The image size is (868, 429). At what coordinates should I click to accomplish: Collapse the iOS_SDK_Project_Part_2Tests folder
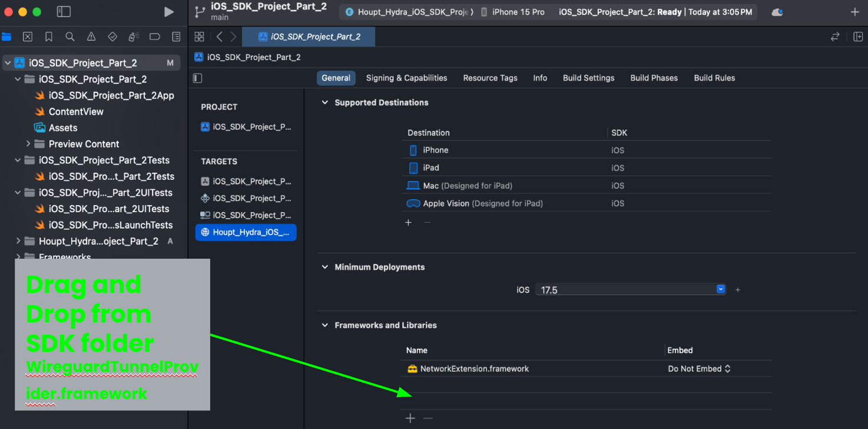point(18,160)
